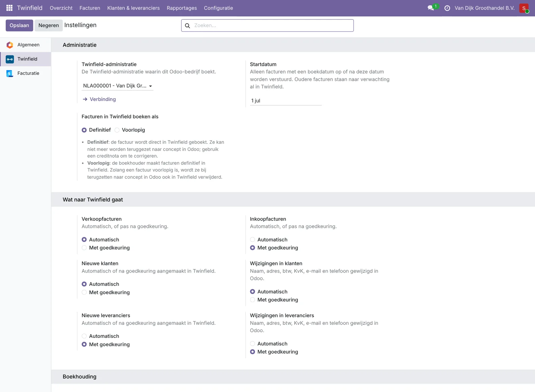Click the Instellingen page title
Viewport: 535px width, 392px height.
[80, 25]
